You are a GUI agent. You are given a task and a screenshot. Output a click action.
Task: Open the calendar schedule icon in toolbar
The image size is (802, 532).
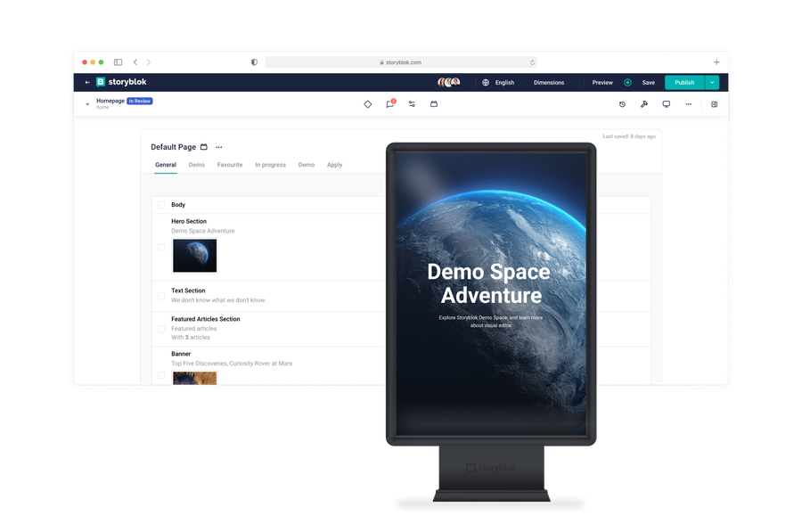pyautogui.click(x=434, y=104)
